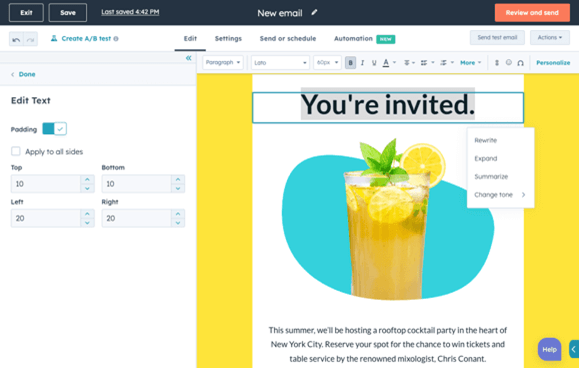
Task: Click the text alignment icon
Action: coord(407,63)
